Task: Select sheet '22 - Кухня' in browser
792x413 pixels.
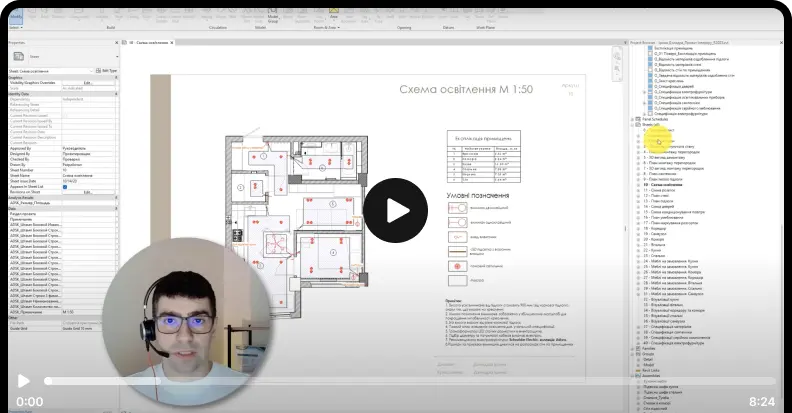Action: pyautogui.click(x=653, y=250)
